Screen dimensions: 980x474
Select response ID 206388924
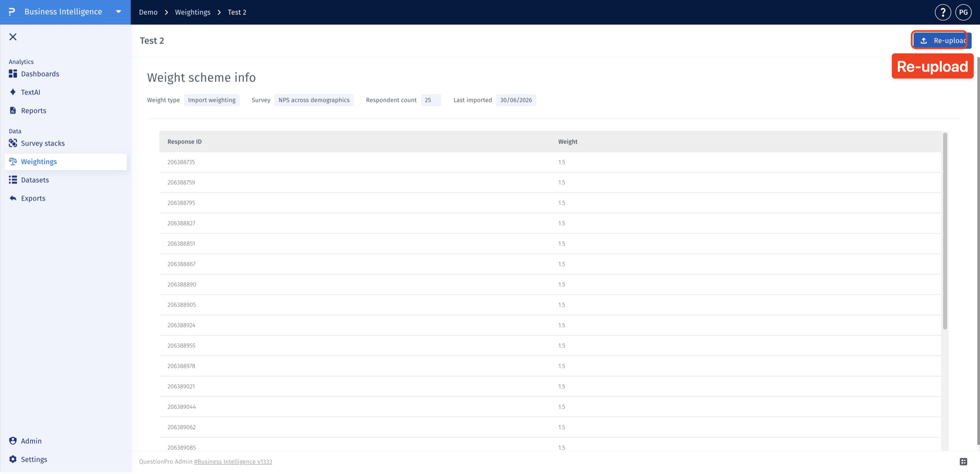pos(181,325)
